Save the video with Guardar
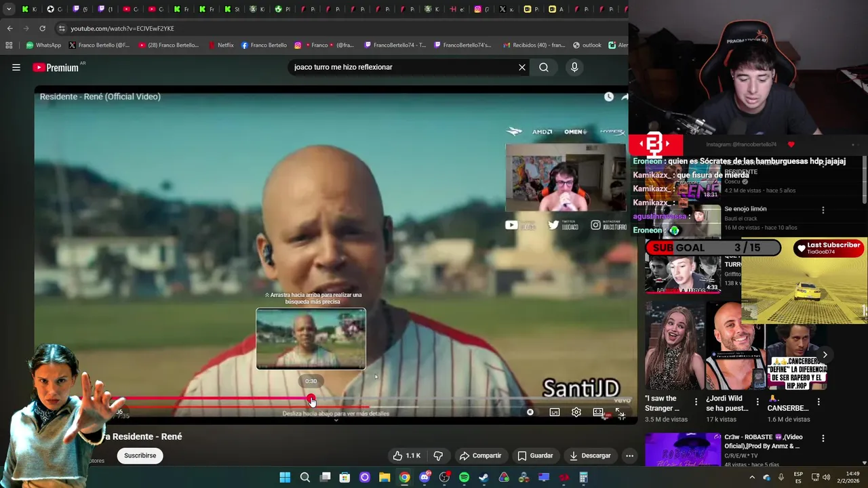Image resolution: width=868 pixels, height=488 pixels. coord(535,455)
